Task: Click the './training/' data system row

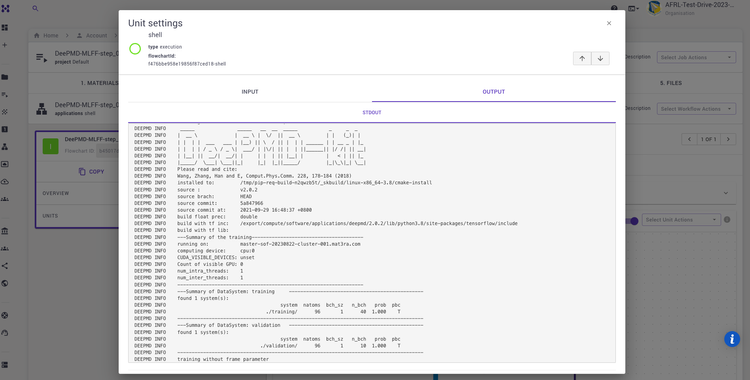Action: 333,312
